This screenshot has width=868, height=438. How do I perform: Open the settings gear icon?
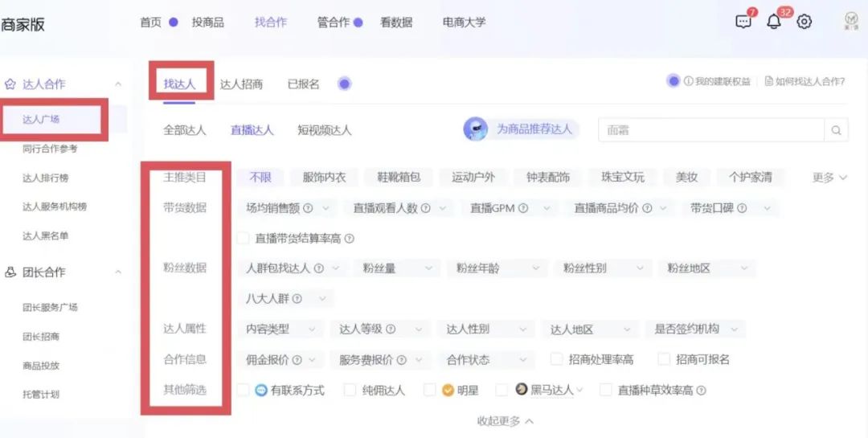pos(804,23)
